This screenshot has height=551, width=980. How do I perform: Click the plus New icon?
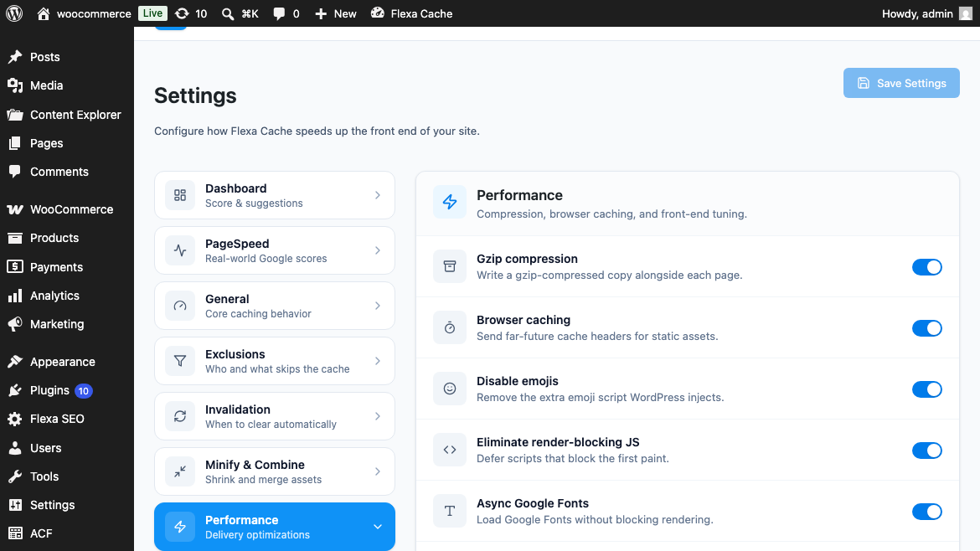[x=321, y=13]
